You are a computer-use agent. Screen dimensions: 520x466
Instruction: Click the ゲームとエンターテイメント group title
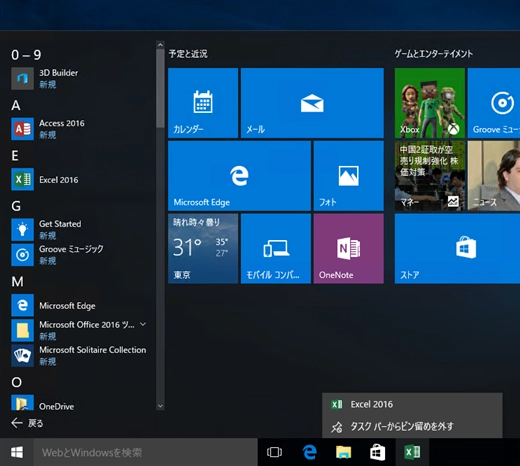tap(434, 54)
